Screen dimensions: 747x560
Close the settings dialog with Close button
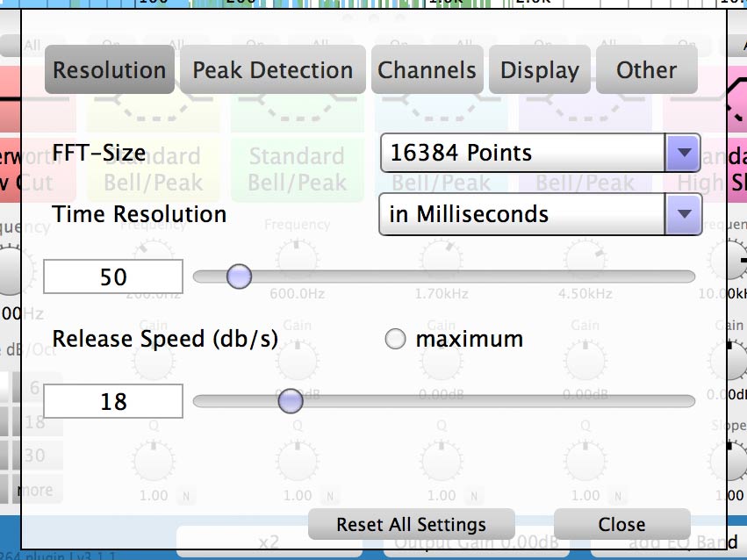click(621, 524)
